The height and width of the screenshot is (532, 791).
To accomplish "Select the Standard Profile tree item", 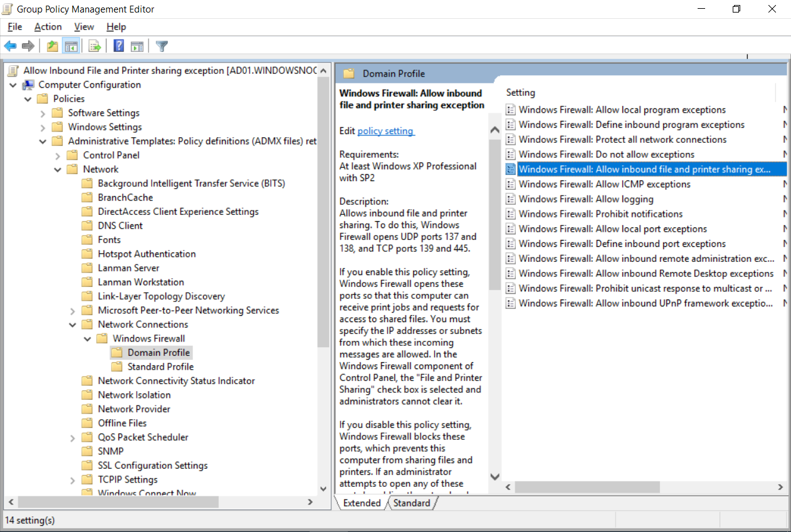I will pyautogui.click(x=160, y=367).
